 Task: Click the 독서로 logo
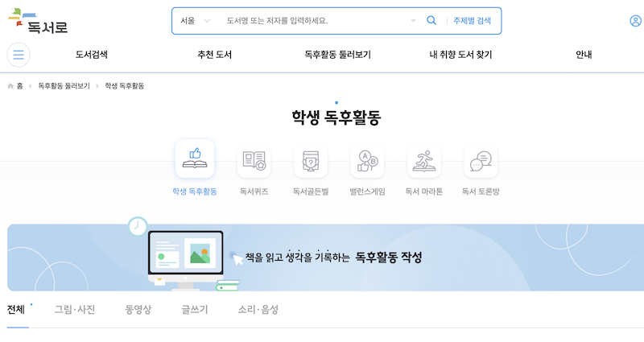(x=38, y=20)
